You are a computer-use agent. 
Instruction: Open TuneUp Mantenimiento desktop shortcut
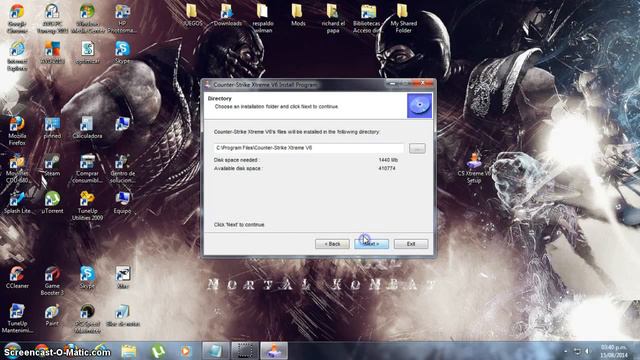pyautogui.click(x=17, y=318)
